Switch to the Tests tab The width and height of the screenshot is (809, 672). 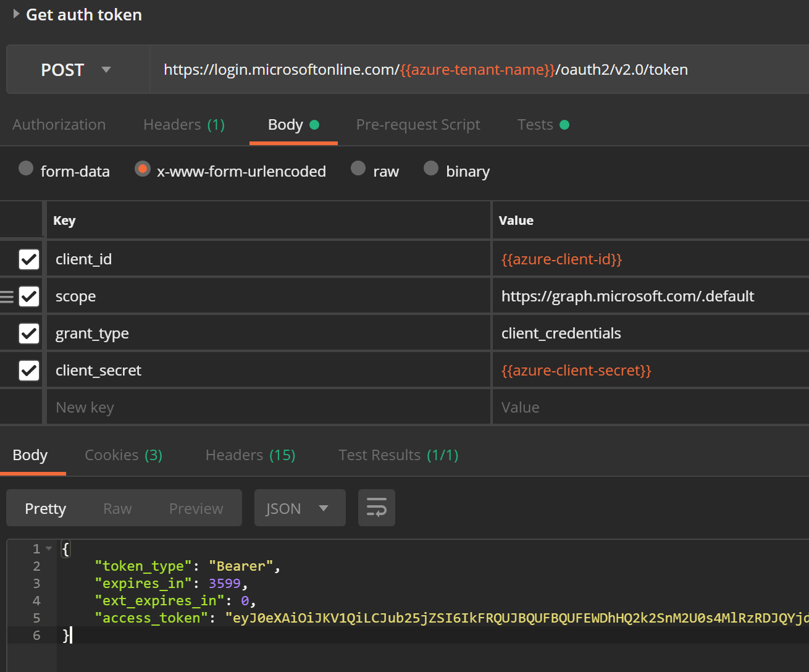point(535,124)
